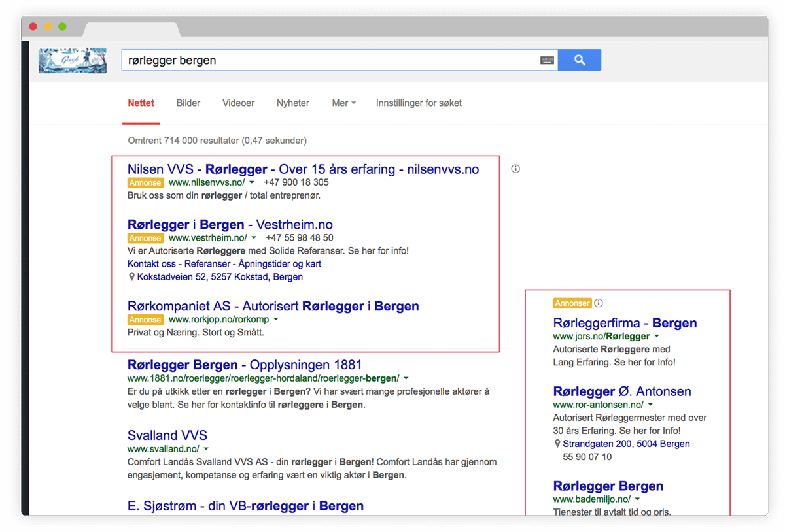The height and width of the screenshot is (532, 785).
Task: Open the Rørleggerfirma - Bergen side ad
Action: click(x=625, y=323)
